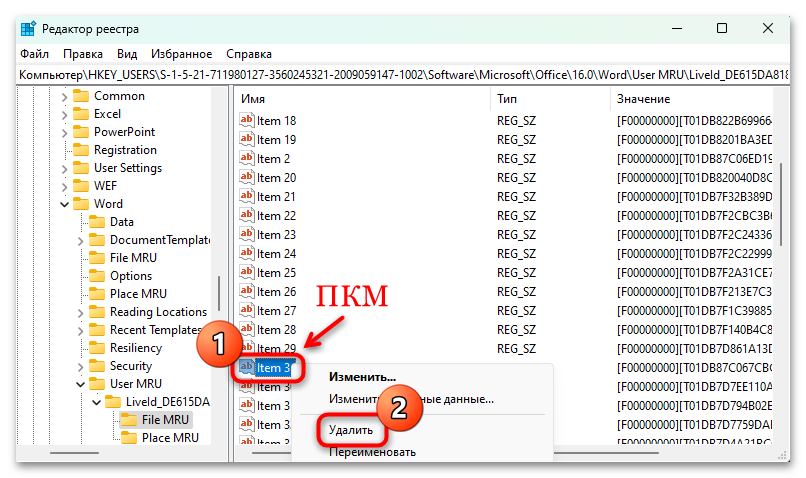The height and width of the screenshot is (478, 806).
Task: Select the string icon of Item 24
Action: [x=247, y=253]
